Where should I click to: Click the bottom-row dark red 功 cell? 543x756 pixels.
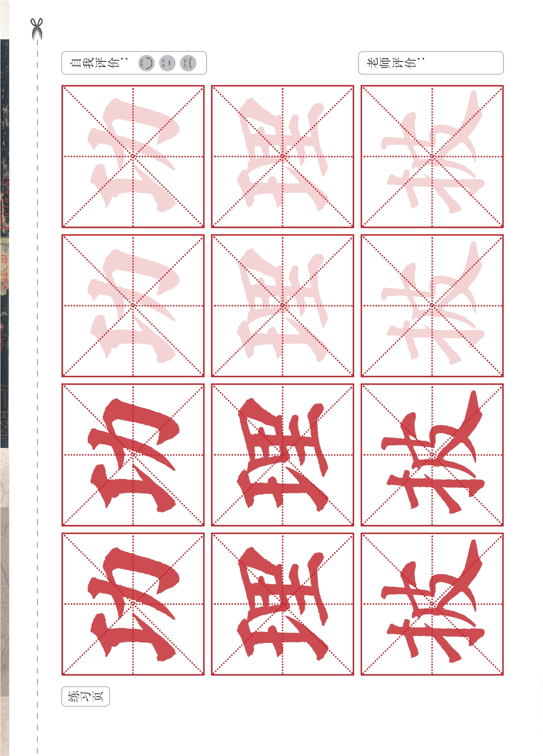coord(133,604)
